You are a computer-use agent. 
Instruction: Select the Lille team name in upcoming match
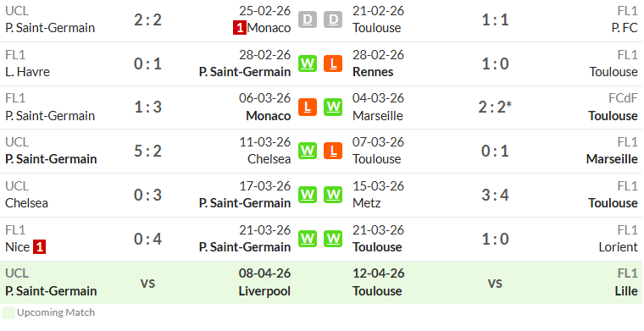626,291
